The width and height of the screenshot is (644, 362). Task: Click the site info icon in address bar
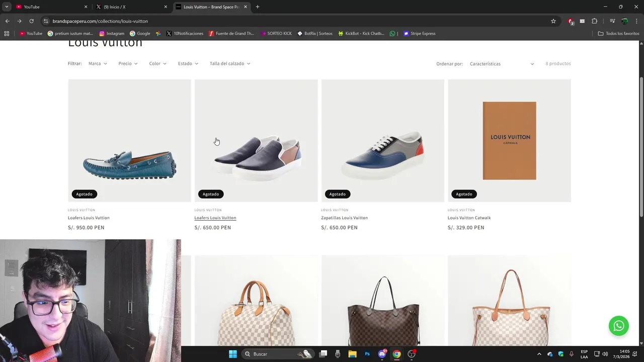(x=46, y=21)
